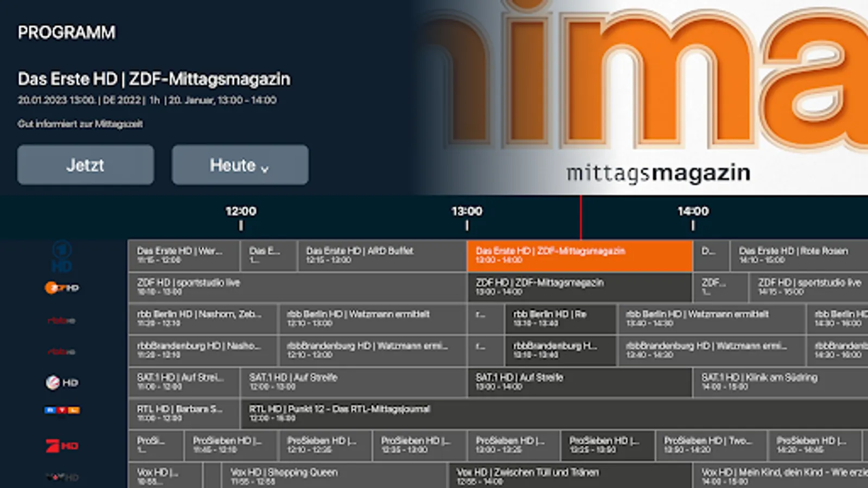Screen dimensions: 868x488
Task: Open rbb Berlin HD | Nashorn, Zeb... program
Action: [x=203, y=319]
